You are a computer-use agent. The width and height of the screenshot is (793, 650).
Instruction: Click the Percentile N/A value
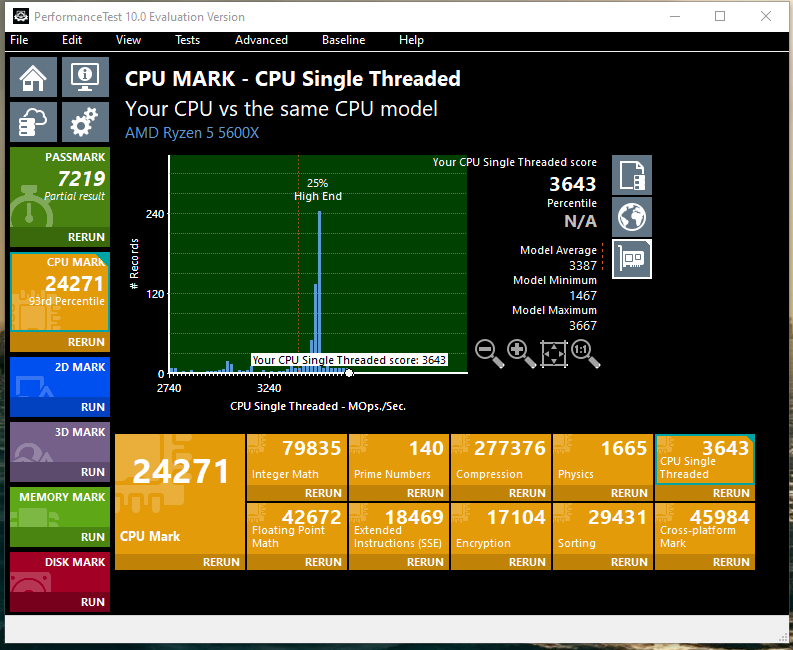pos(581,221)
